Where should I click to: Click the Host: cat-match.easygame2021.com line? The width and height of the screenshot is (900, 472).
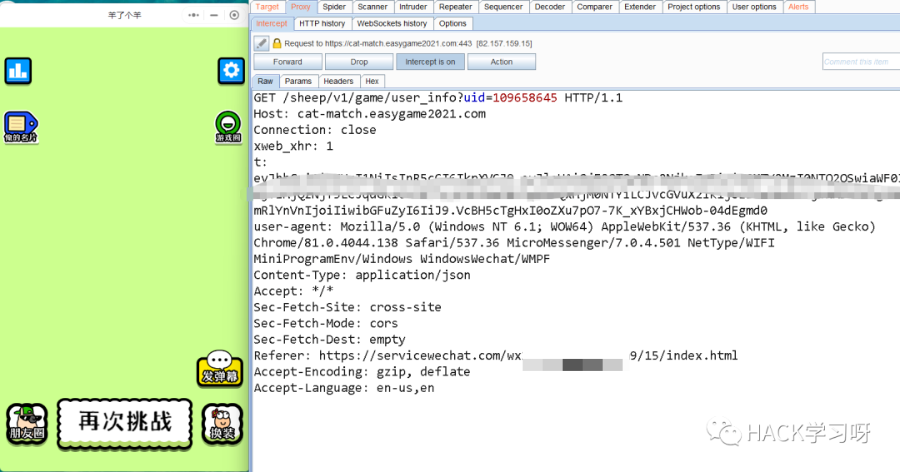point(370,114)
